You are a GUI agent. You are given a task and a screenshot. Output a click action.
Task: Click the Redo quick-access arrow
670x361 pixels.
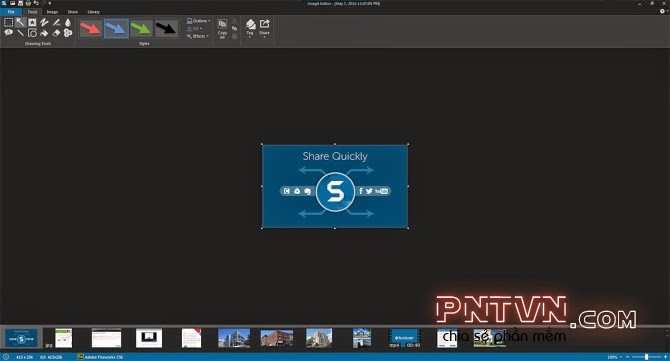(43, 3)
